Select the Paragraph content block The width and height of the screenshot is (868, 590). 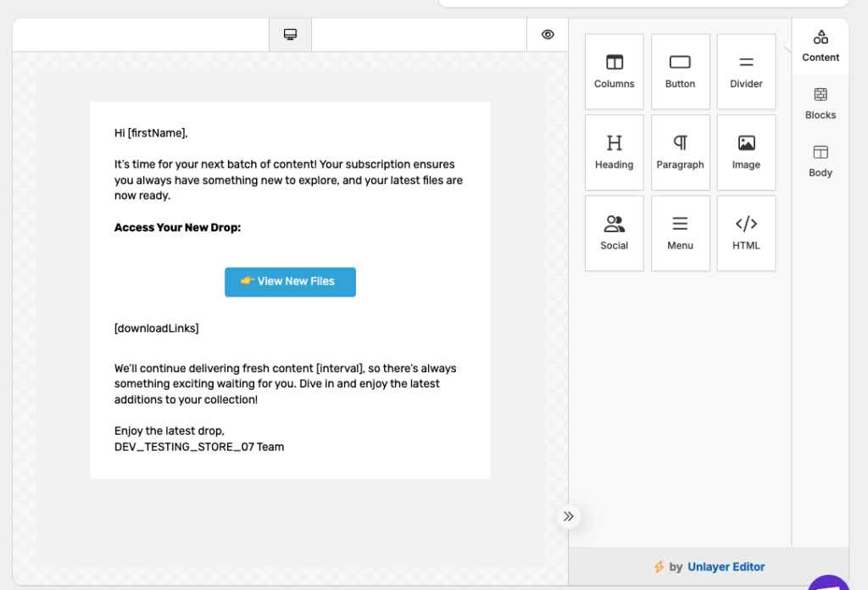pyautogui.click(x=680, y=153)
